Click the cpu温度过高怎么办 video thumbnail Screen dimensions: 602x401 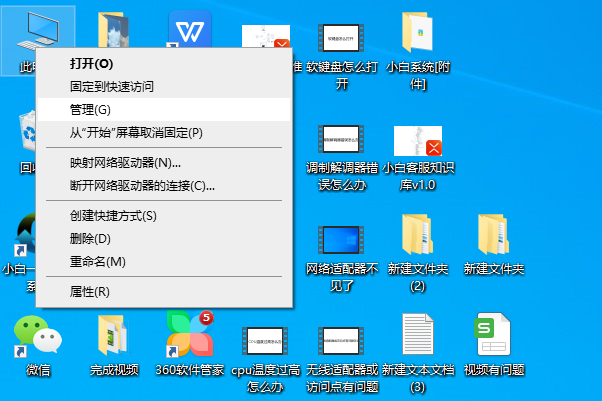coord(265,342)
